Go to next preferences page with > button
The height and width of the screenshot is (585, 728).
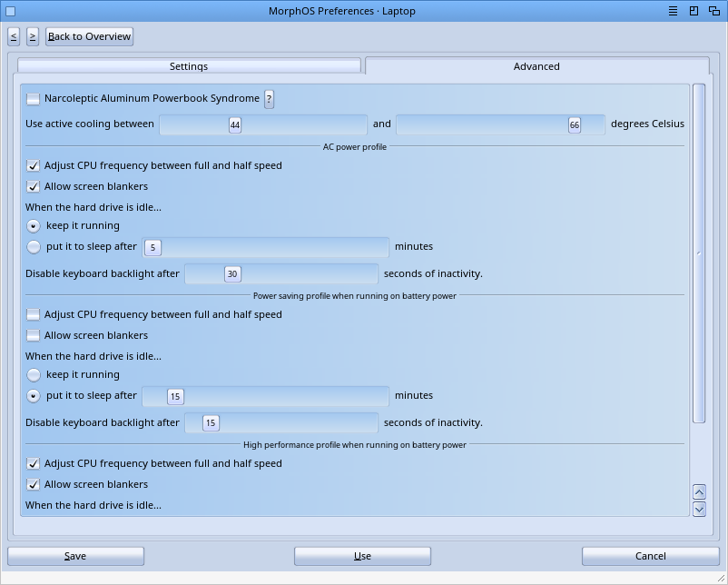[x=33, y=36]
